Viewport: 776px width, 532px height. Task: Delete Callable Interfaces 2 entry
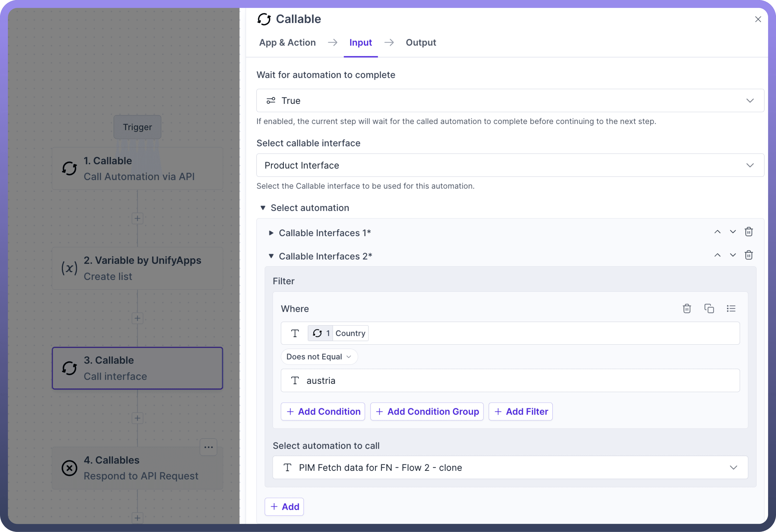pos(749,255)
